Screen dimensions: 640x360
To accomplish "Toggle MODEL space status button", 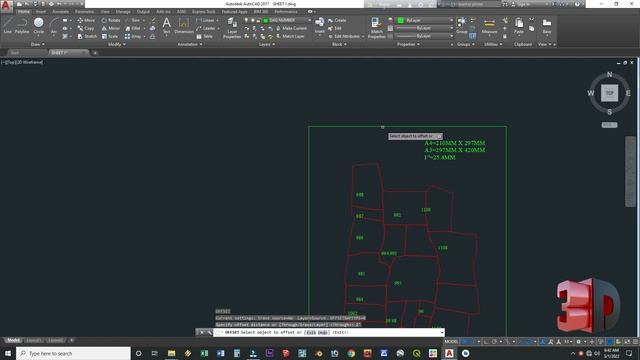I will (x=451, y=342).
